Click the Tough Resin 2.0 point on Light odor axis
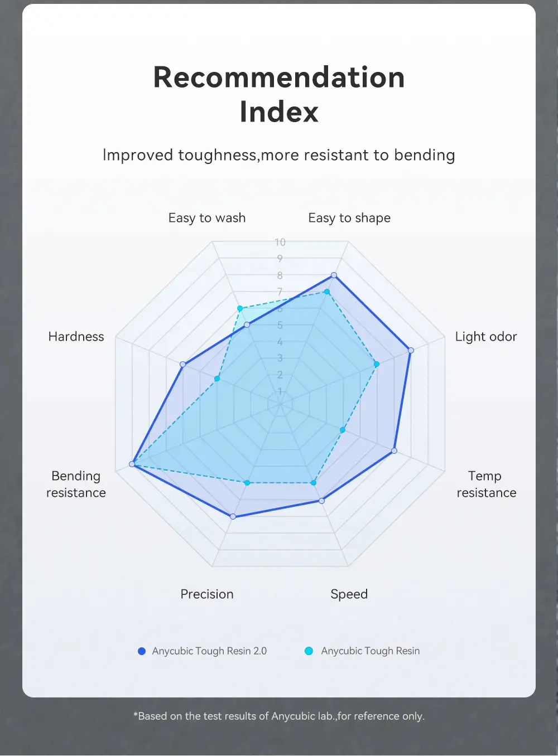This screenshot has width=558, height=756. tap(411, 350)
